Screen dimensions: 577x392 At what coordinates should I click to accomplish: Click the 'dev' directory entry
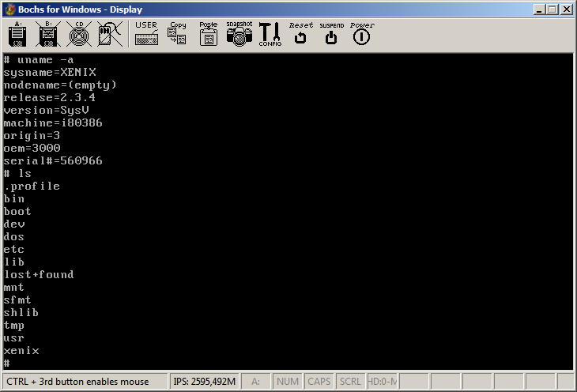(14, 224)
